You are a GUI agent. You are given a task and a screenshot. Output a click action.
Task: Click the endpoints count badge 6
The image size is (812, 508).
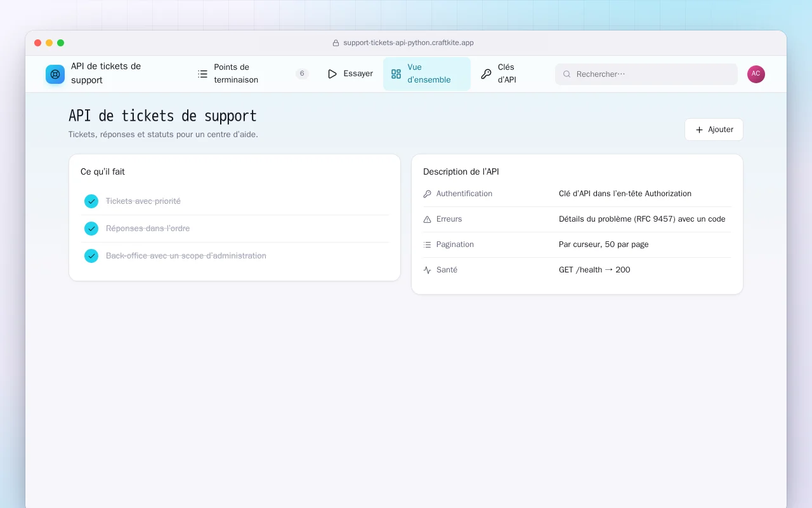pyautogui.click(x=302, y=74)
